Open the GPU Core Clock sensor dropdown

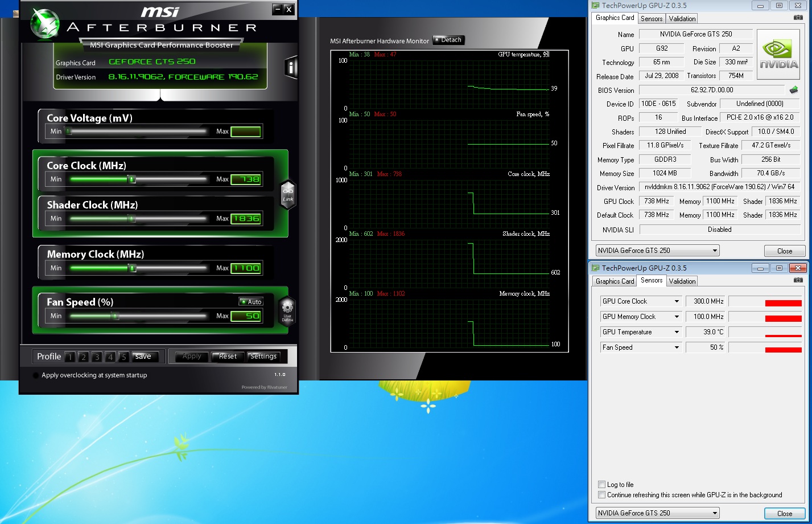677,301
